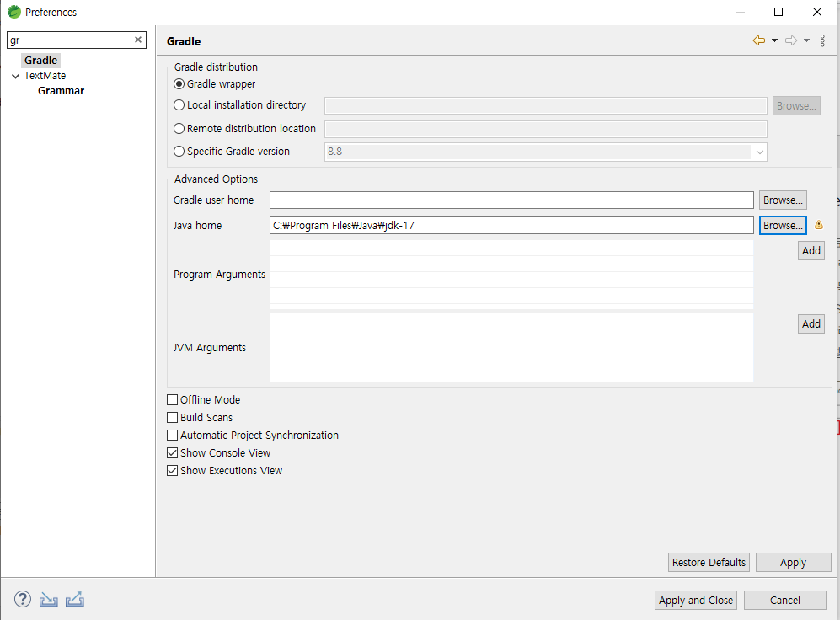Clear the preferences filter text

coord(137,40)
